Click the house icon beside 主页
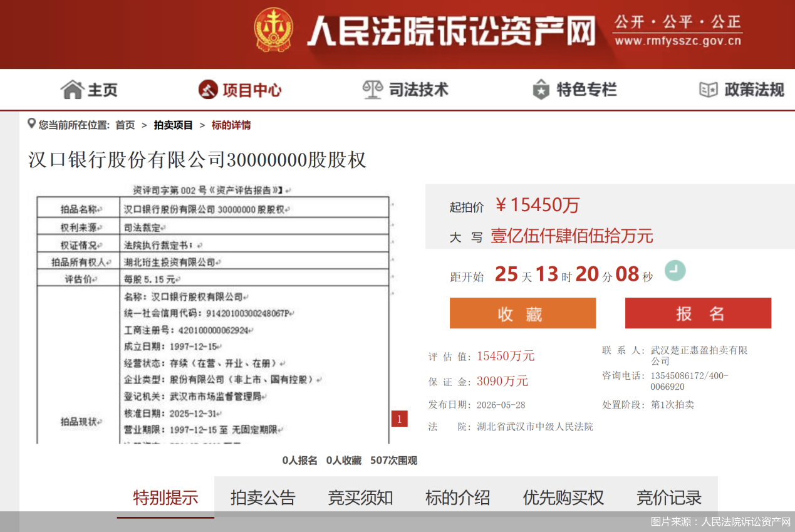This screenshot has width=795, height=532. pos(71,90)
